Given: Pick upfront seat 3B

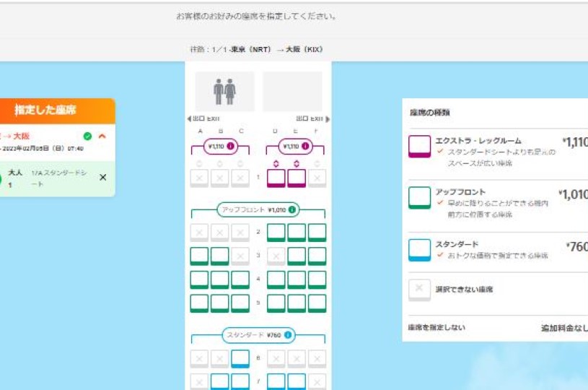Looking at the screenshot, I should 220,256.
